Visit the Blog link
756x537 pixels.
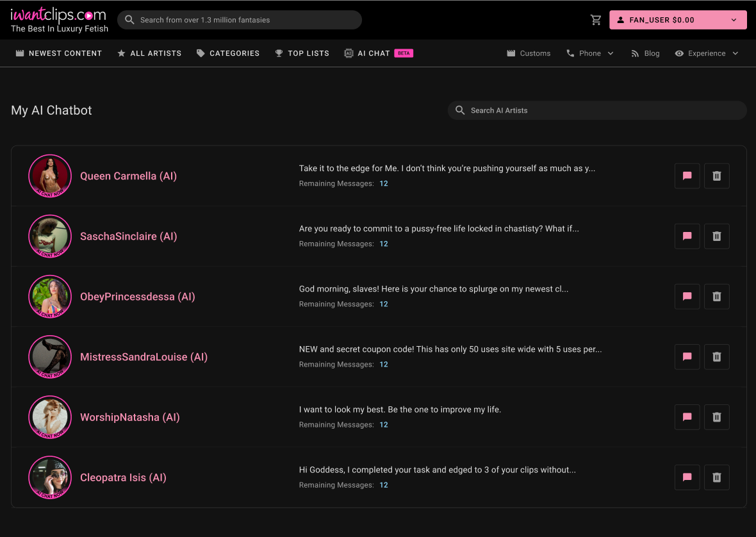coord(645,53)
